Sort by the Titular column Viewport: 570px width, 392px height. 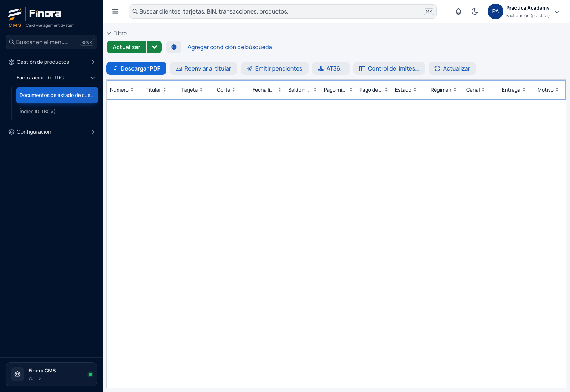point(156,90)
